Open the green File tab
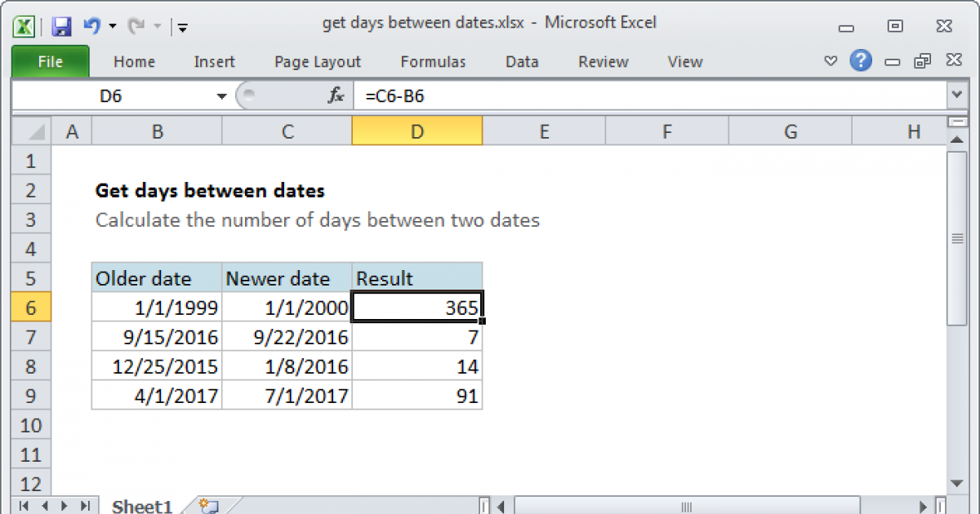 pyautogui.click(x=50, y=62)
